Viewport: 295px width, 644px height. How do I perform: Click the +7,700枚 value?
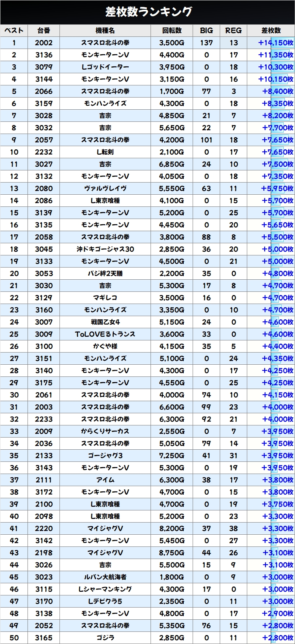click(x=278, y=128)
